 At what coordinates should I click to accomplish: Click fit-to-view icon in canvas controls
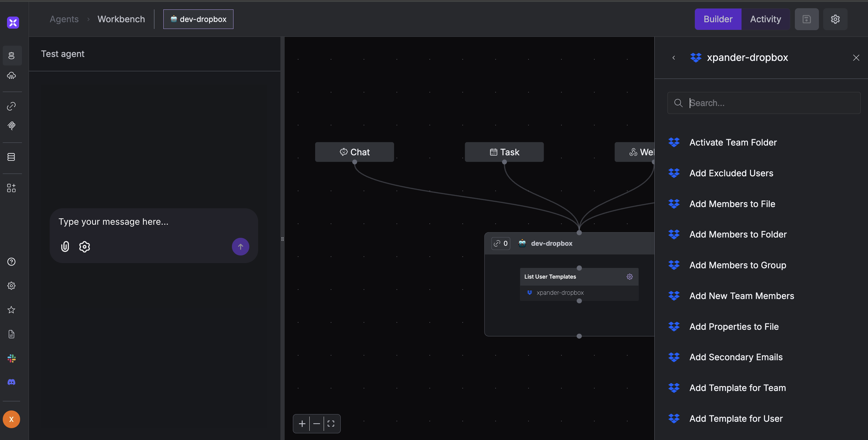(331, 424)
